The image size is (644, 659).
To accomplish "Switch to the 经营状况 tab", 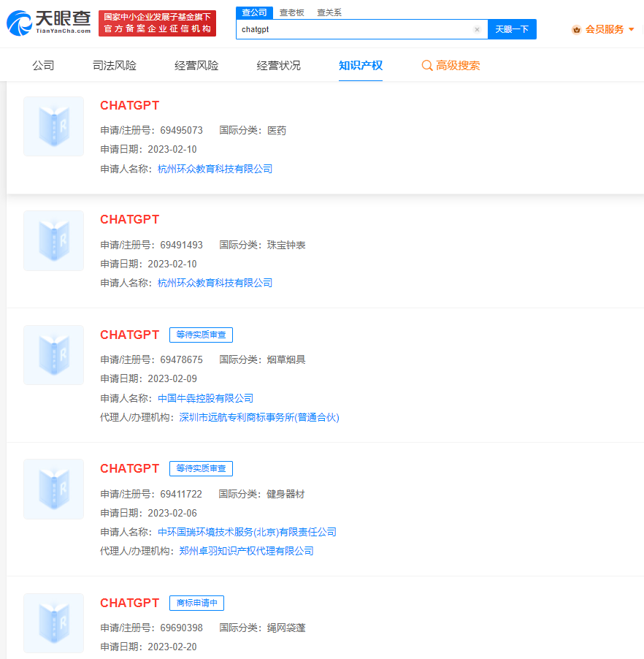I will point(278,66).
